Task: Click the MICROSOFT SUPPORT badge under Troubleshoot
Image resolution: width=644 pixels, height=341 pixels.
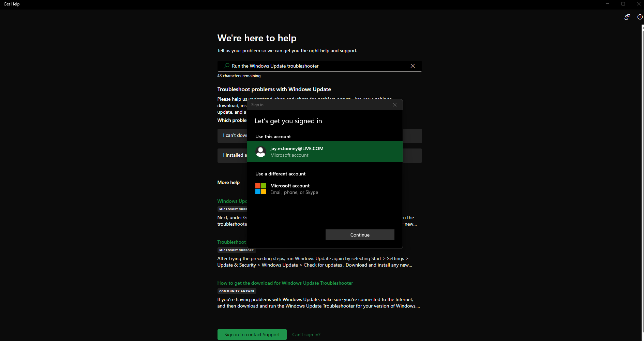Action: 237,250
